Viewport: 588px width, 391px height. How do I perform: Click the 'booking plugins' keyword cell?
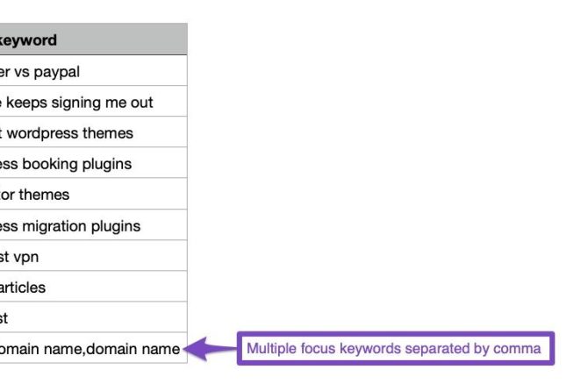[x=93, y=163]
